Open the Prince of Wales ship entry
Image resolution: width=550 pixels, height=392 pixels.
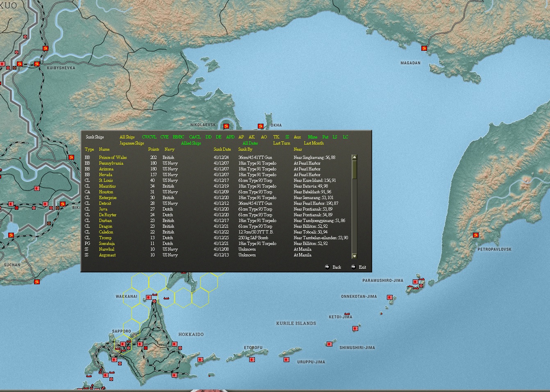coord(113,157)
